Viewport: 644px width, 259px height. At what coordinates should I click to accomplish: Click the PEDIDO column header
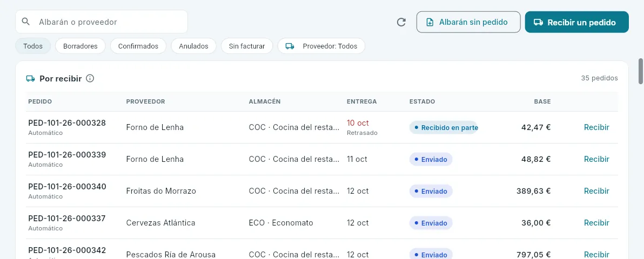coord(40,101)
